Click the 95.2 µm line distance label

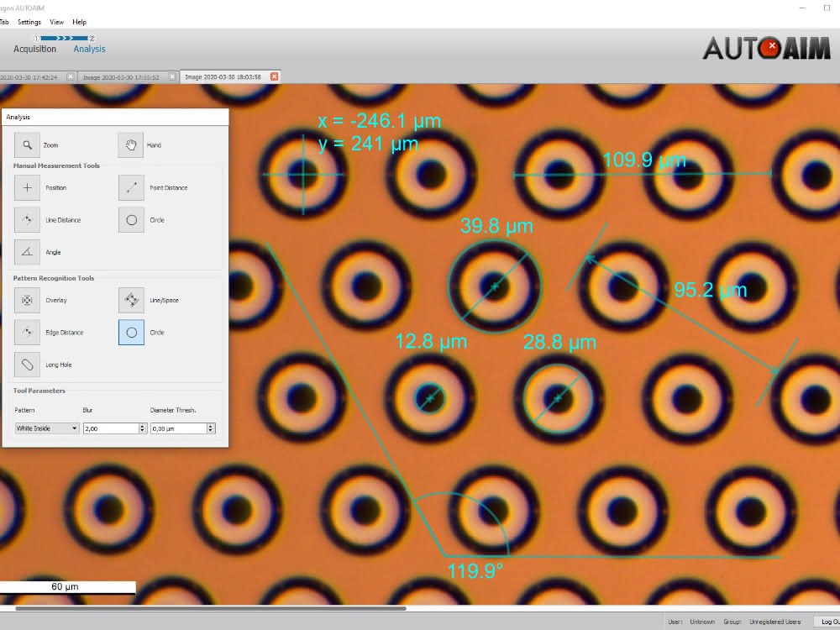click(711, 290)
